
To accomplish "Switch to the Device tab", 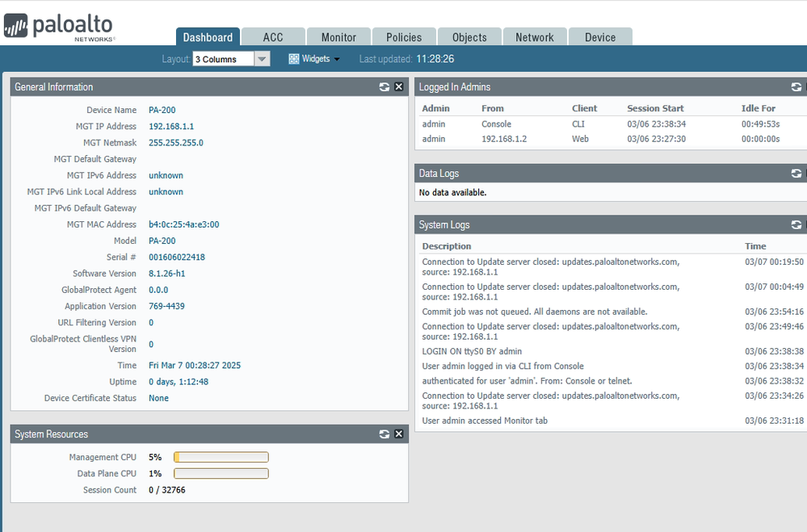I will (600, 37).
